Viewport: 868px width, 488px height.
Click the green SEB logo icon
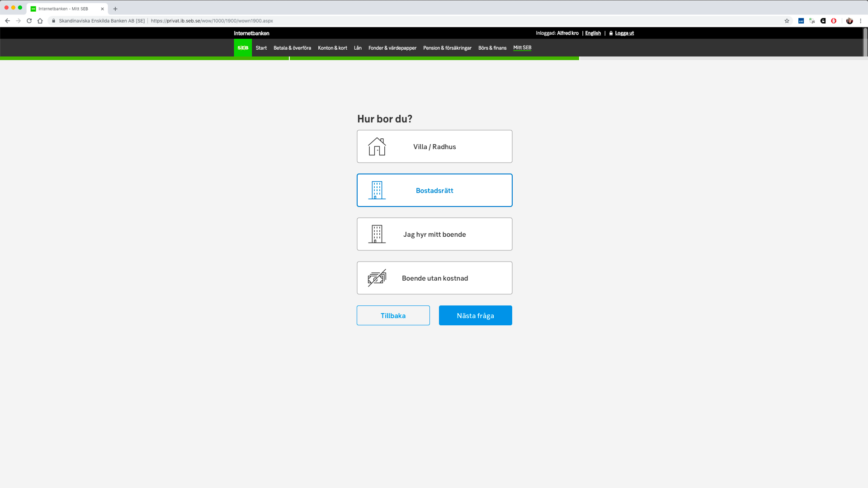click(x=243, y=48)
